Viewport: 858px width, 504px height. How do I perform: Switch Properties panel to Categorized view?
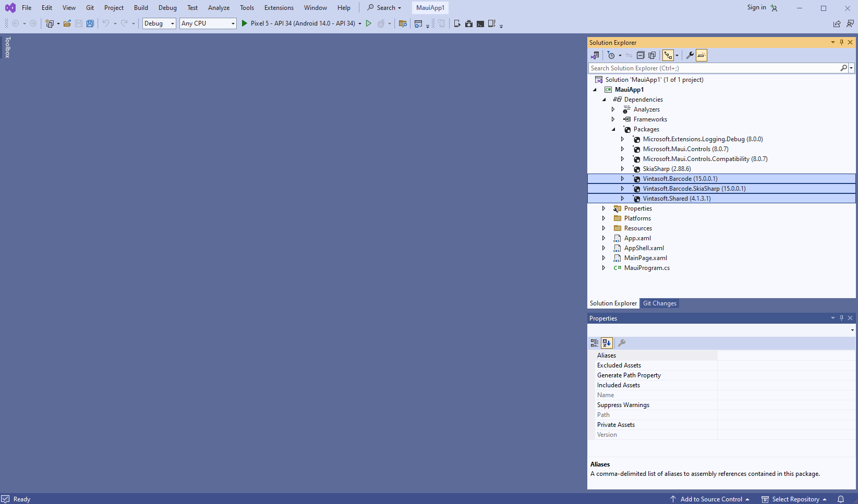pyautogui.click(x=595, y=343)
